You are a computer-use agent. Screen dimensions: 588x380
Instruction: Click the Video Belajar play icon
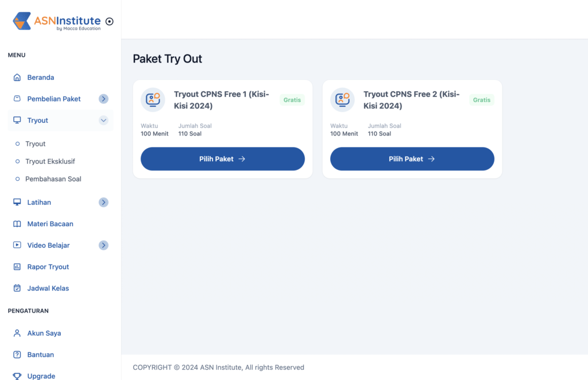(17, 245)
